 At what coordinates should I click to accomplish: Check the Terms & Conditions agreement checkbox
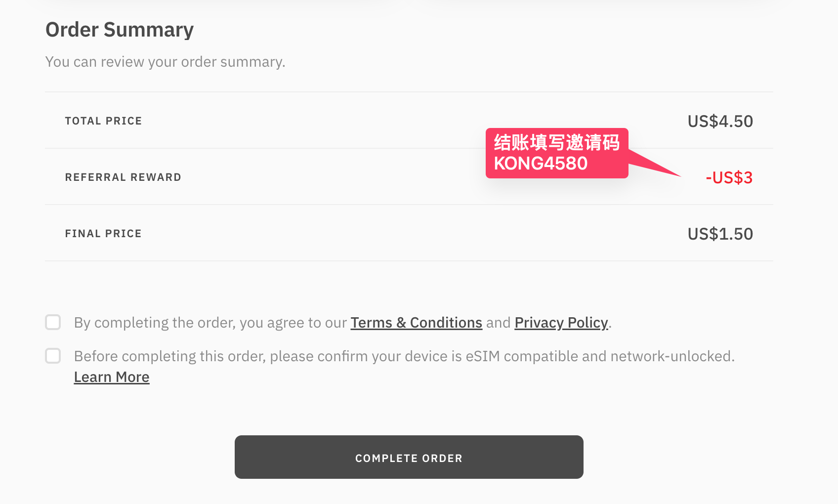coord(53,322)
